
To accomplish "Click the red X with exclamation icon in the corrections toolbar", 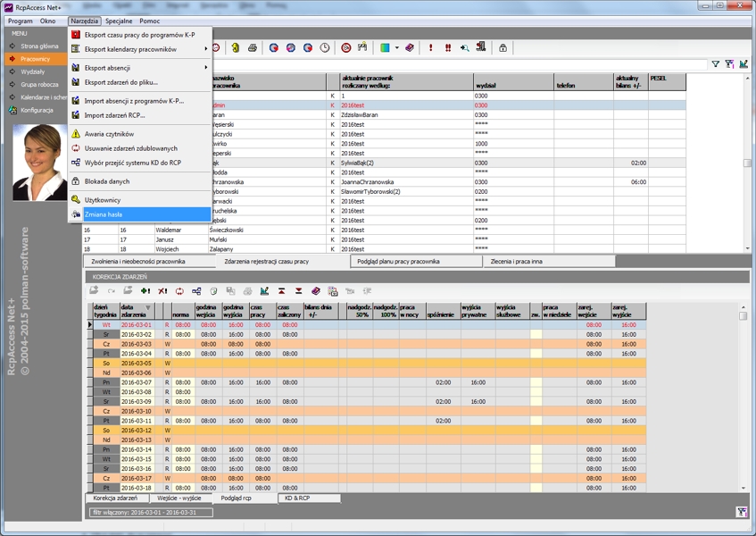I will click(x=162, y=291).
